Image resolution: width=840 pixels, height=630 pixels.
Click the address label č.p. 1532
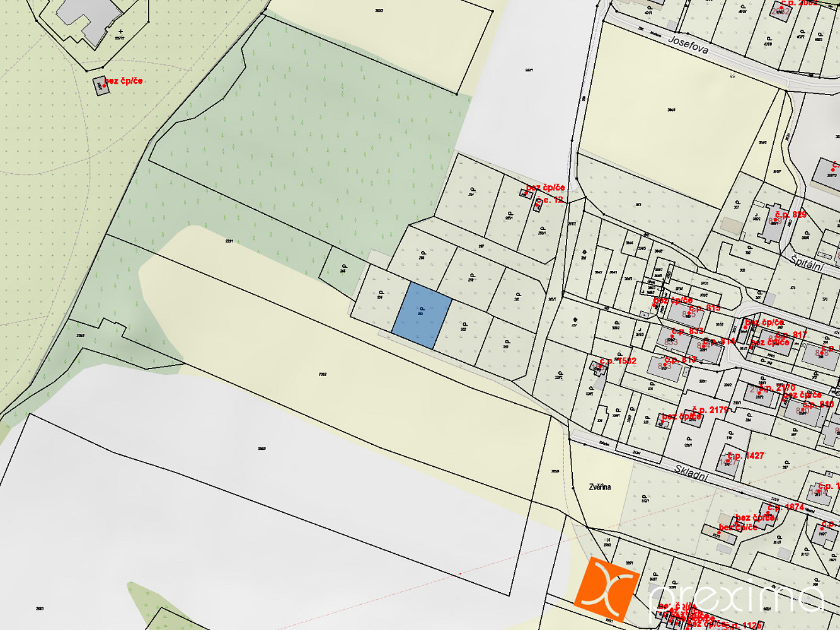(x=618, y=361)
